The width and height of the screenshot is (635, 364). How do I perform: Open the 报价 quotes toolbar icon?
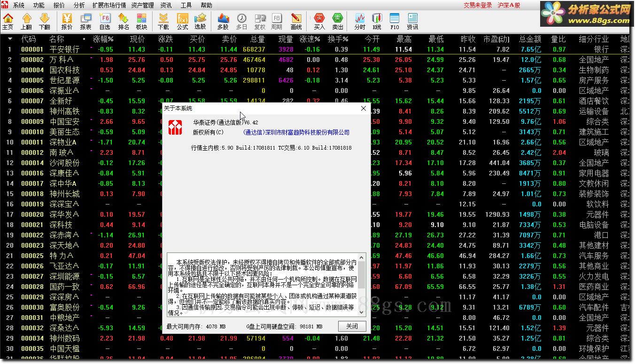pos(67,22)
